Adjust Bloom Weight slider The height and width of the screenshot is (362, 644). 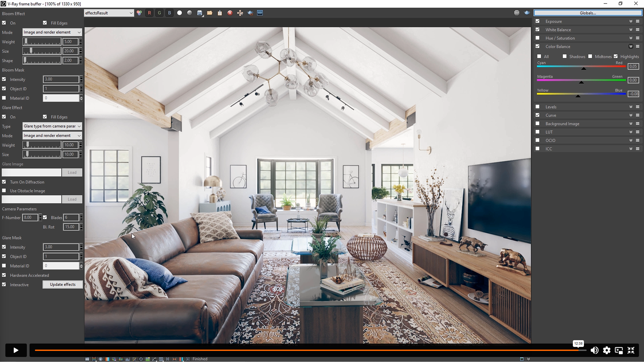(42, 42)
